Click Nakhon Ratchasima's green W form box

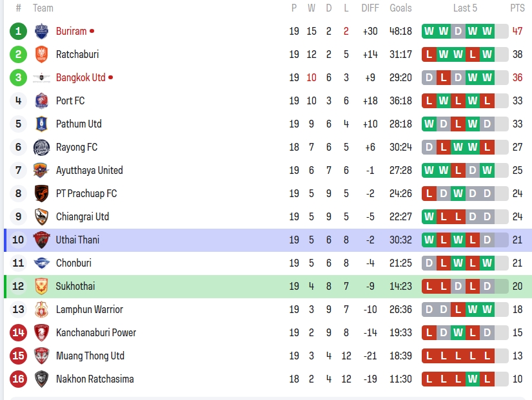click(x=473, y=379)
